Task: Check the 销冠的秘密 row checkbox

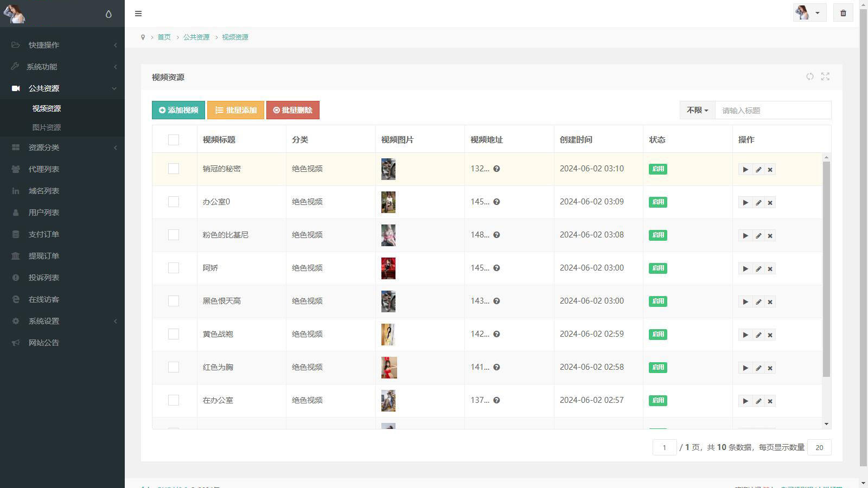Action: [174, 169]
